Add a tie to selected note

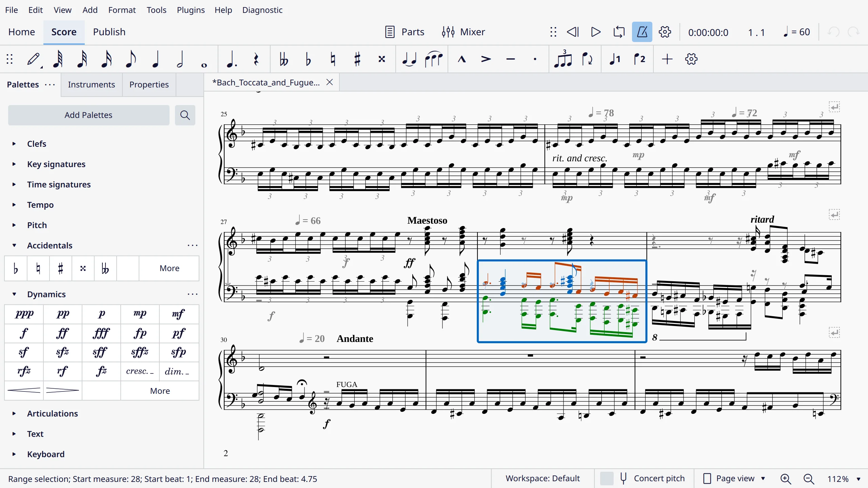click(409, 59)
